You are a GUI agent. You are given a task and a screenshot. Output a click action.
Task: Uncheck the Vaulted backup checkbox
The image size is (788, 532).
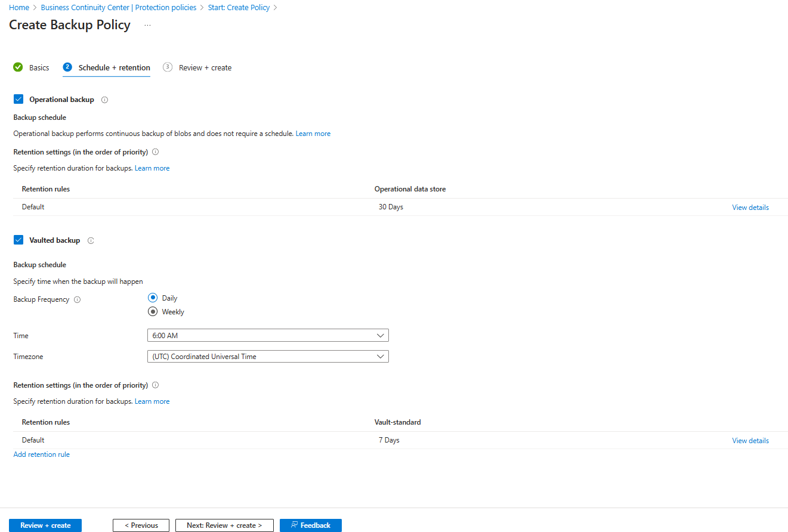pyautogui.click(x=18, y=240)
